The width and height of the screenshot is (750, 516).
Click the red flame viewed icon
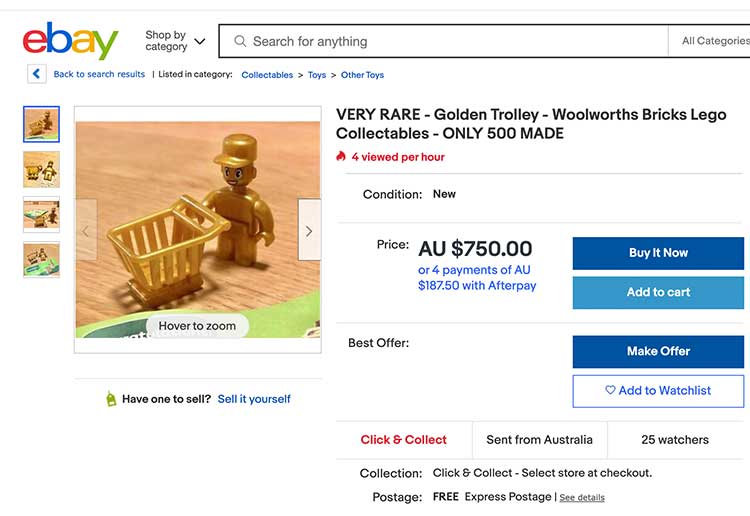pyautogui.click(x=341, y=157)
